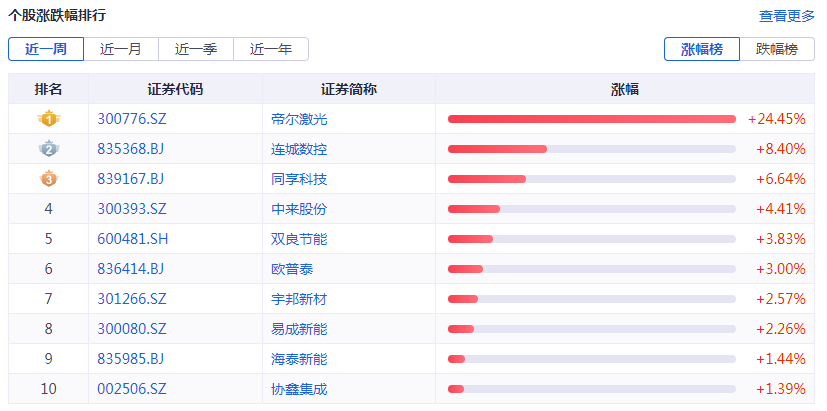This screenshot has width=827, height=411.
Task: Switch to the 近一周 time range tab
Action: coord(46,49)
